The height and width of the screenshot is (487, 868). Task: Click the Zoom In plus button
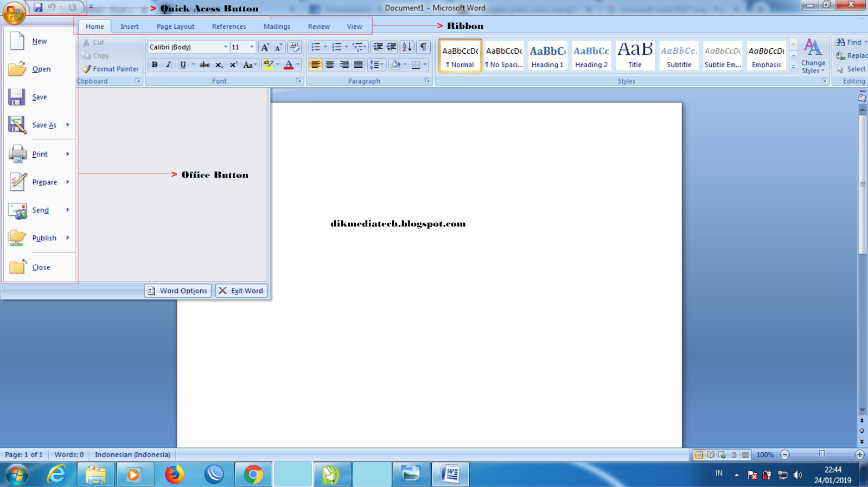coord(859,454)
